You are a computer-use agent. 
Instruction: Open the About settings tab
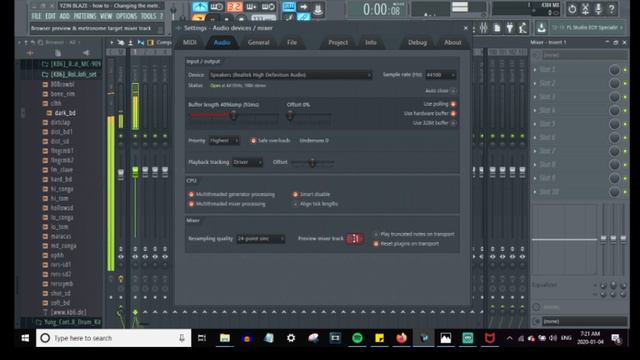pos(452,42)
